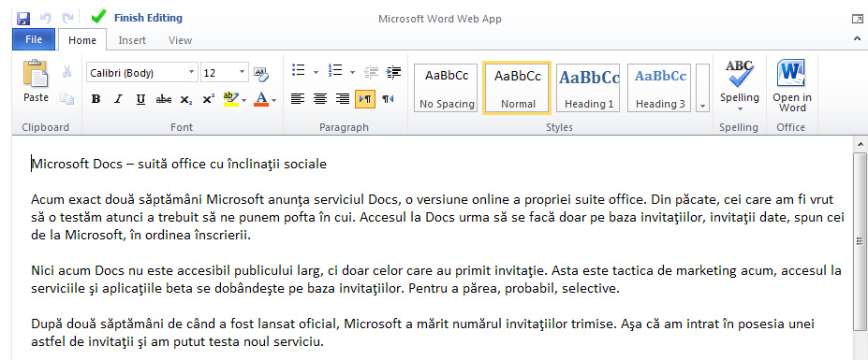868x360 pixels.
Task: Click the Redo arrow in title bar
Action: click(x=67, y=19)
